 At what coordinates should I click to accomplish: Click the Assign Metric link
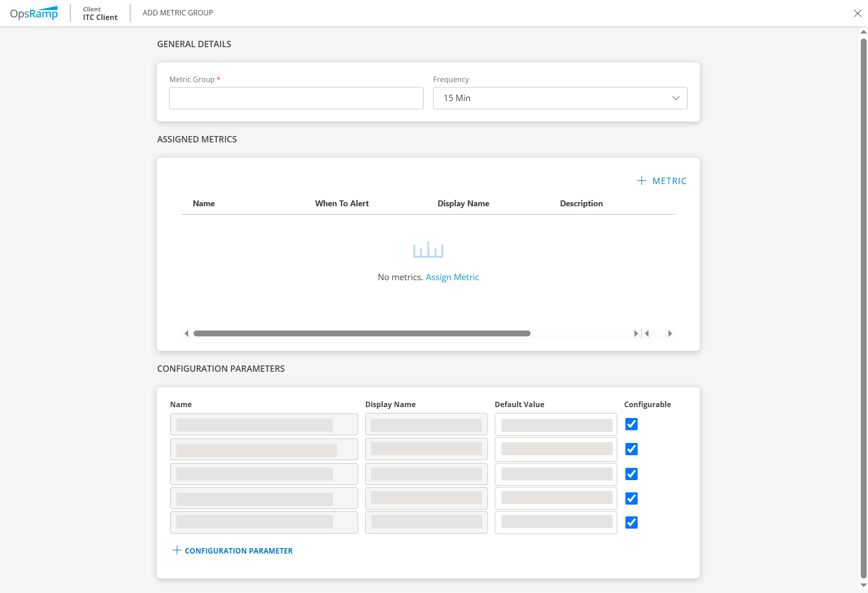(452, 277)
